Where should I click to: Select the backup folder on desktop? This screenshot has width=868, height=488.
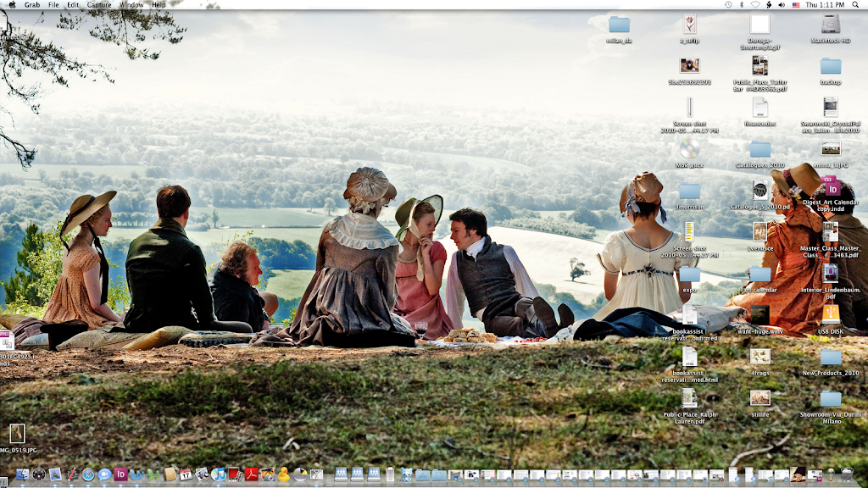(x=831, y=66)
